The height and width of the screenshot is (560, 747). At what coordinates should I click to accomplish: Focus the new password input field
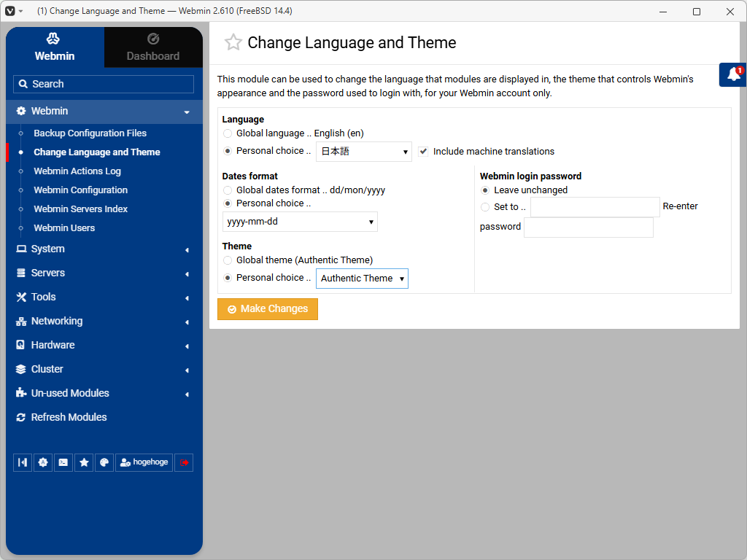[x=595, y=207]
